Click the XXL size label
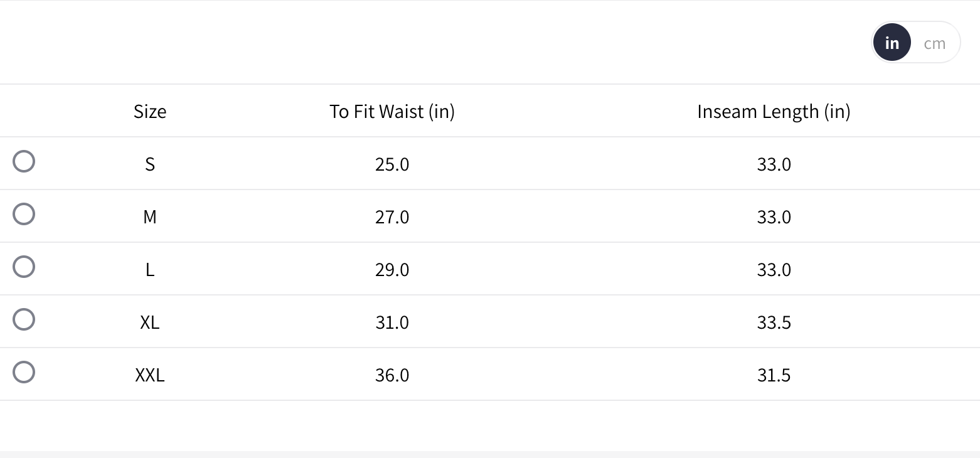The width and height of the screenshot is (980, 458). (x=150, y=375)
